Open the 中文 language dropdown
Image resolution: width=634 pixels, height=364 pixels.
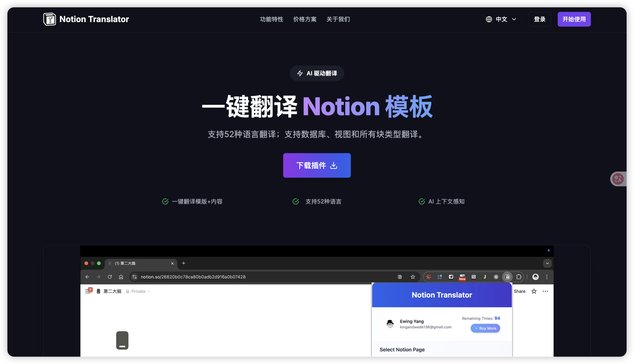click(x=501, y=19)
